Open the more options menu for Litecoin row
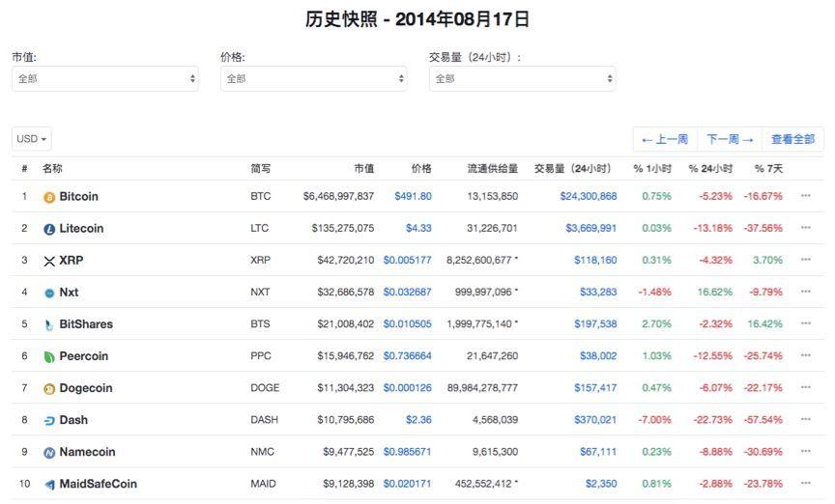This screenshot has width=835, height=504. pyautogui.click(x=806, y=228)
